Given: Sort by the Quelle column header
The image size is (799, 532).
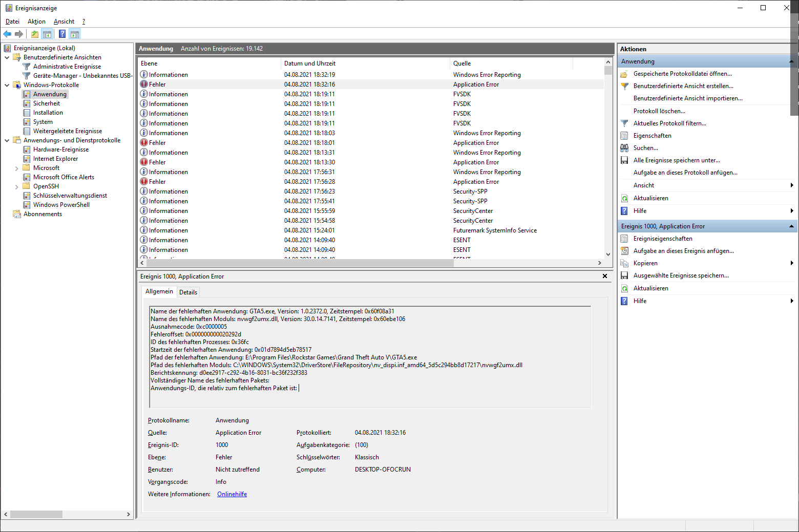Looking at the screenshot, I should pos(511,63).
